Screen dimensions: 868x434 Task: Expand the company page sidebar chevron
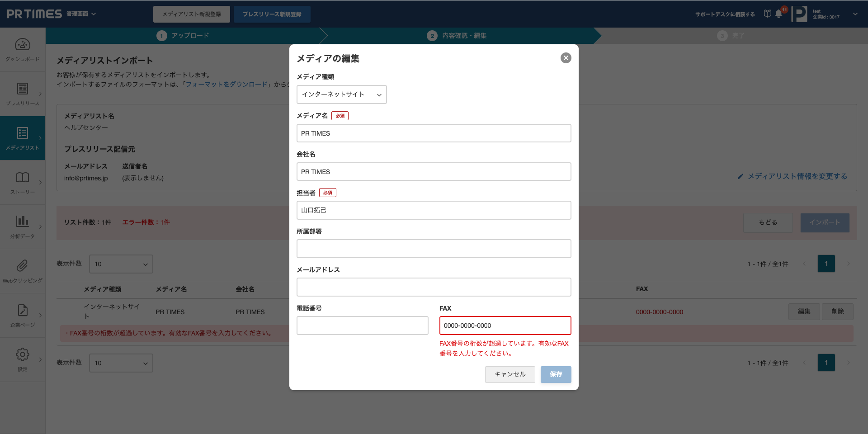[x=40, y=316]
